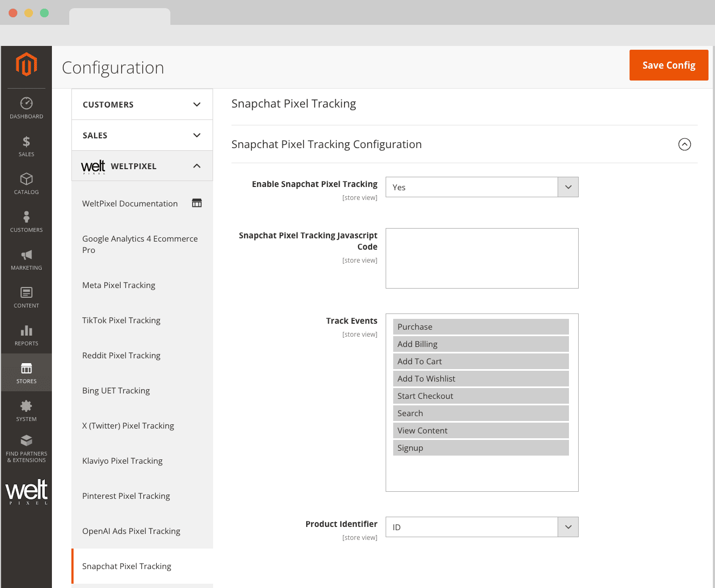Open X (Twitter) Pixel Tracking settings
The image size is (715, 588).
142,426
